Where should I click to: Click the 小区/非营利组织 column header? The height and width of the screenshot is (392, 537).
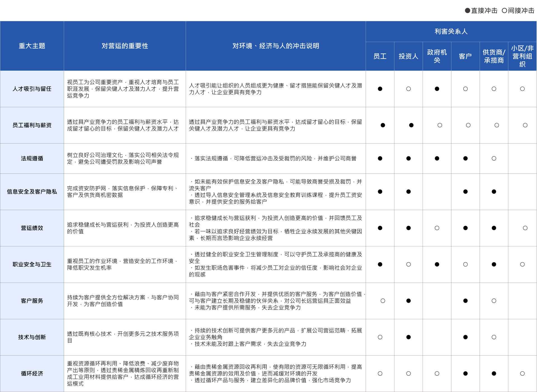(522, 56)
